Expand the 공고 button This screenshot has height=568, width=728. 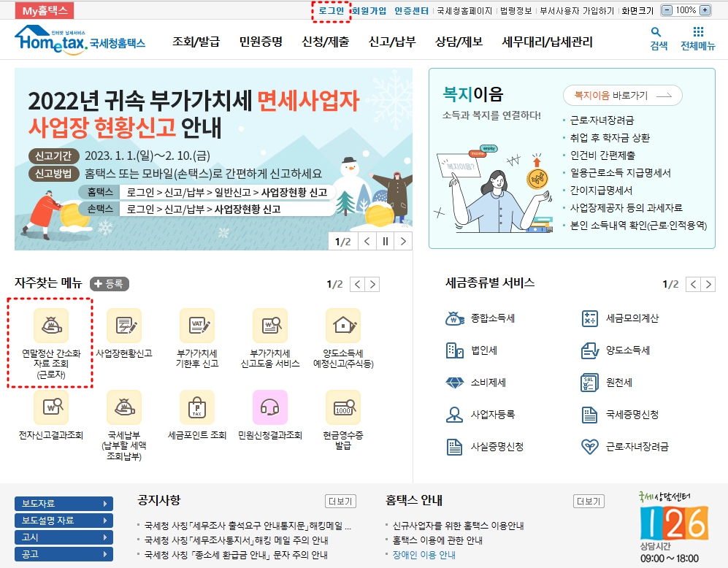(x=64, y=555)
